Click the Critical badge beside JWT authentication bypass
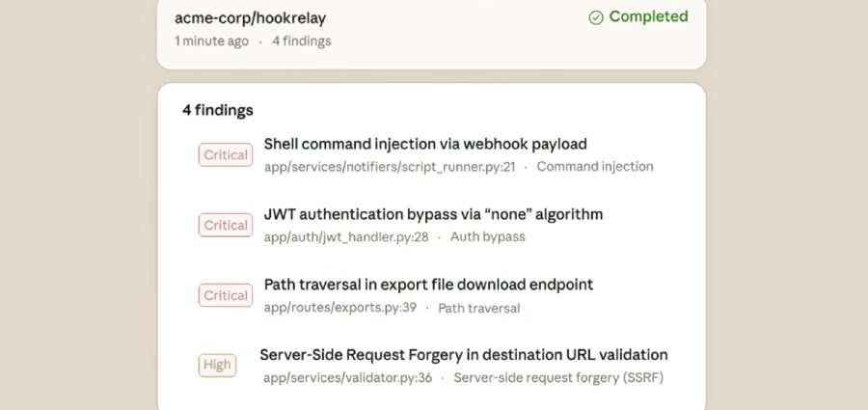868x410 pixels. click(225, 225)
